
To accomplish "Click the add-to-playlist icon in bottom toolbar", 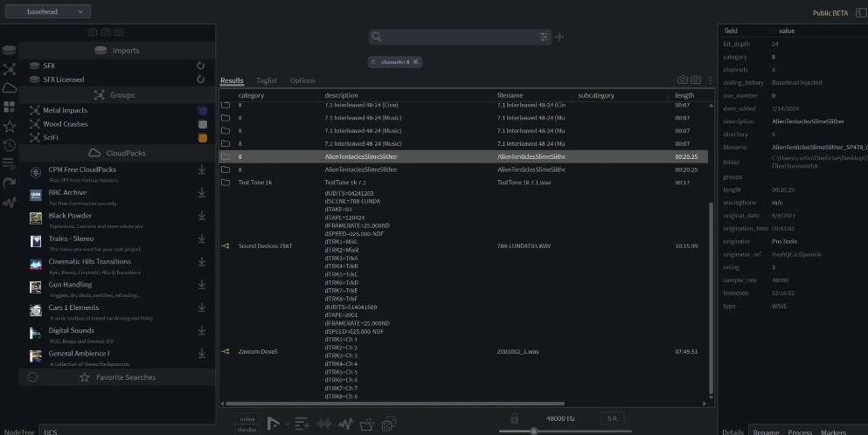I will tap(302, 424).
